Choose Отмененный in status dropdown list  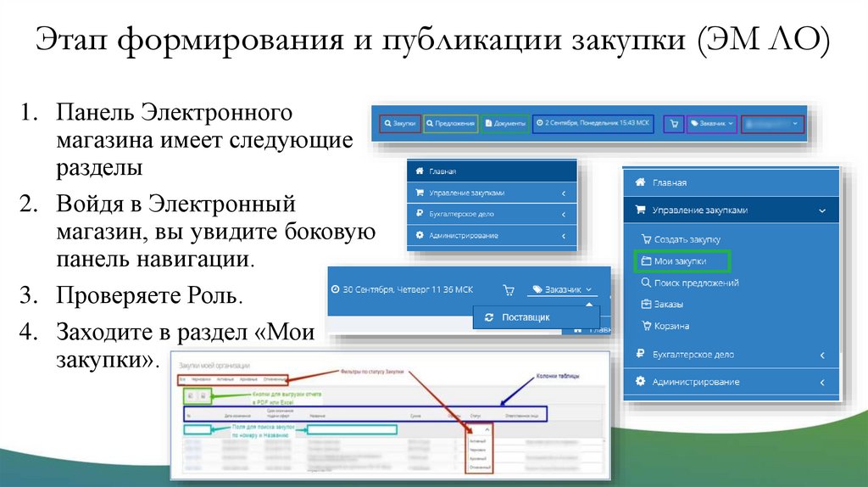coord(481,467)
